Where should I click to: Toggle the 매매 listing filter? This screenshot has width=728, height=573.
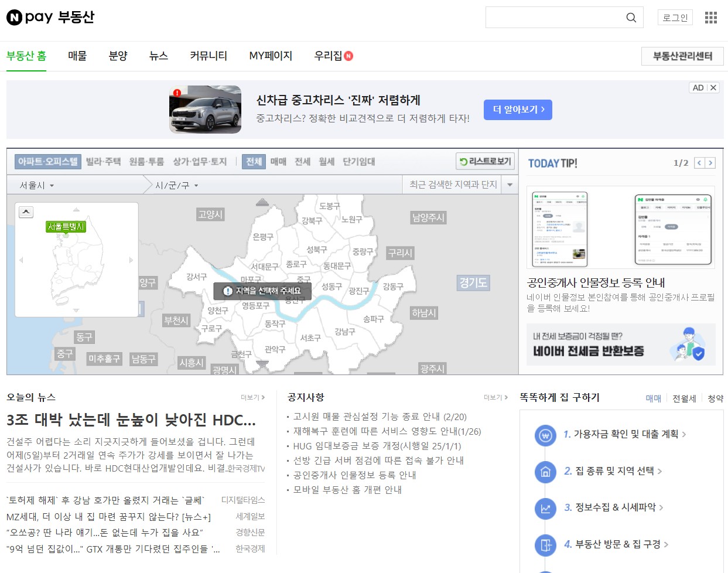click(x=280, y=162)
